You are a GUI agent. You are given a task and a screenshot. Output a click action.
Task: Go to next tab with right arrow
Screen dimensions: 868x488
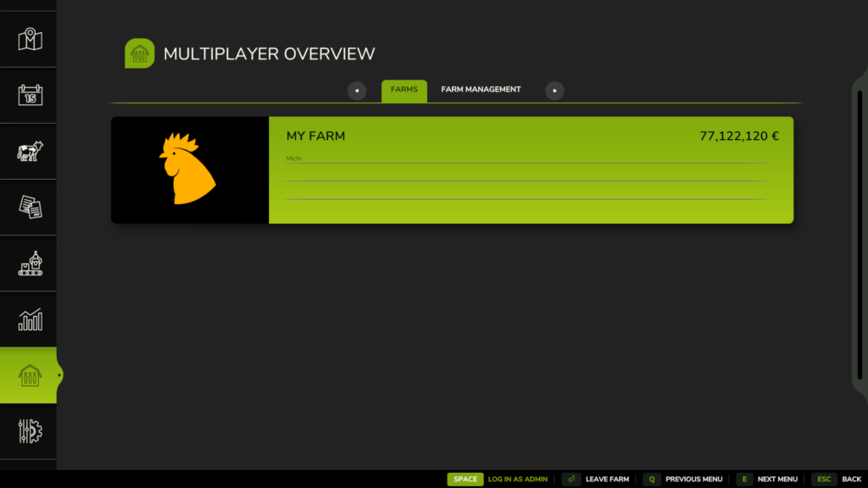(x=554, y=91)
